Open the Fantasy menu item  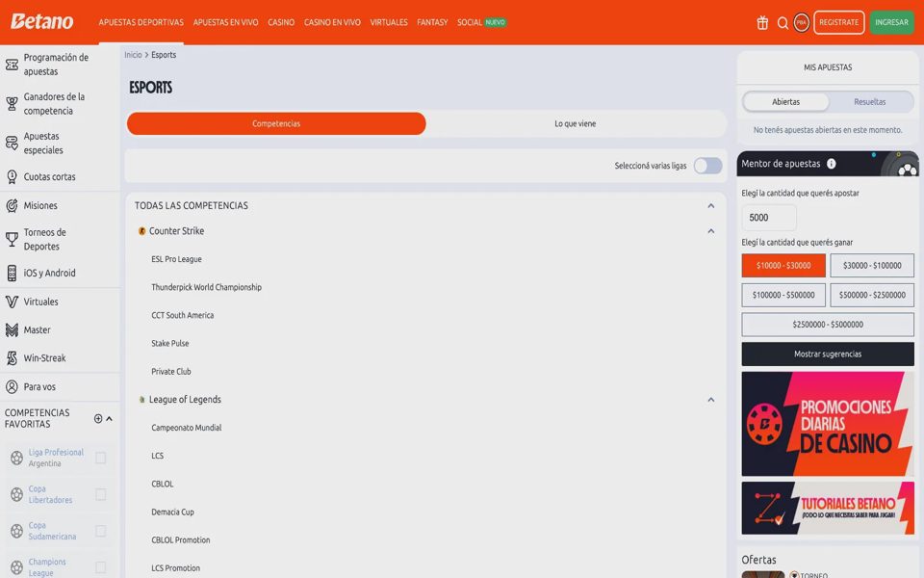[432, 22]
